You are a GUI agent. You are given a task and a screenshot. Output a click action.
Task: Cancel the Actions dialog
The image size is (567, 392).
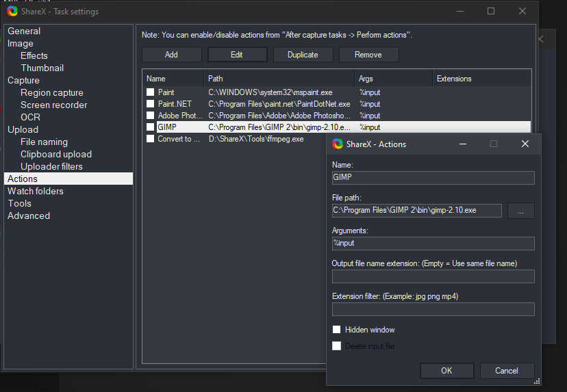(x=507, y=370)
